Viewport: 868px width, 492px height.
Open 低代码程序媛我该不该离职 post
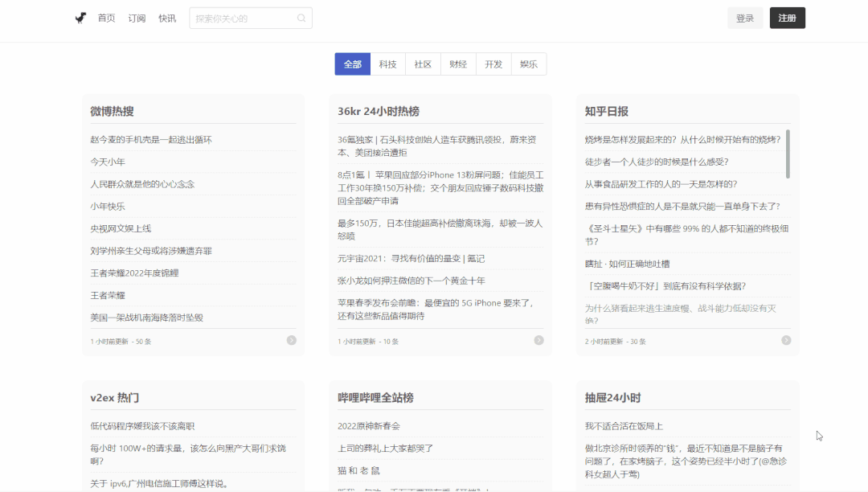(142, 425)
